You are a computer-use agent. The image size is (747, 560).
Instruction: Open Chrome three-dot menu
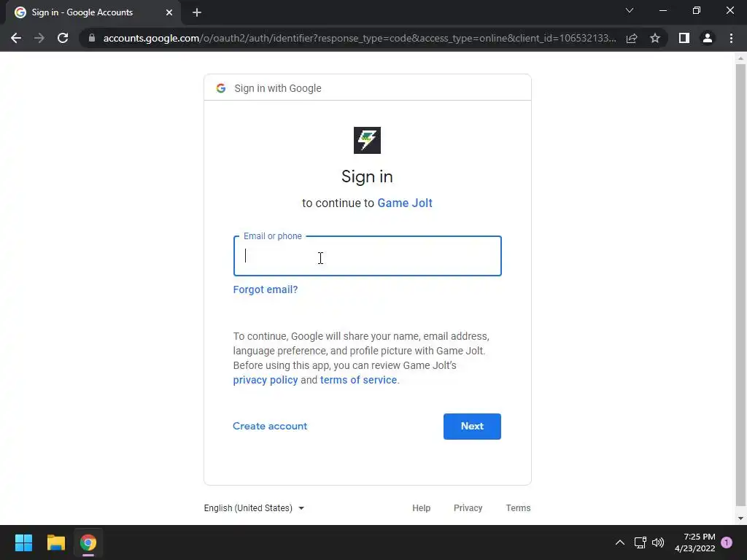point(731,38)
